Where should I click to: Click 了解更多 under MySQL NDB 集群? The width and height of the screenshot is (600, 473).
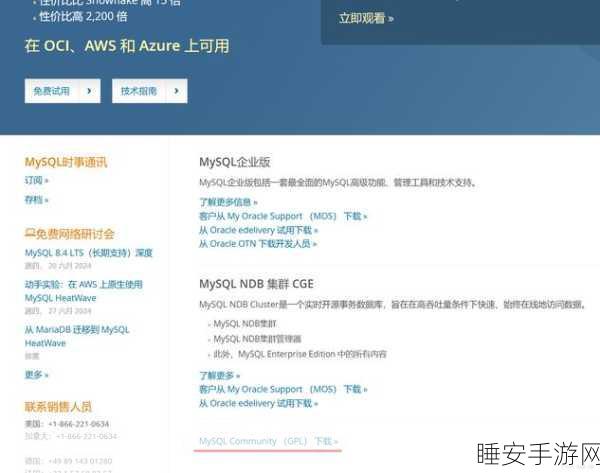(220, 375)
